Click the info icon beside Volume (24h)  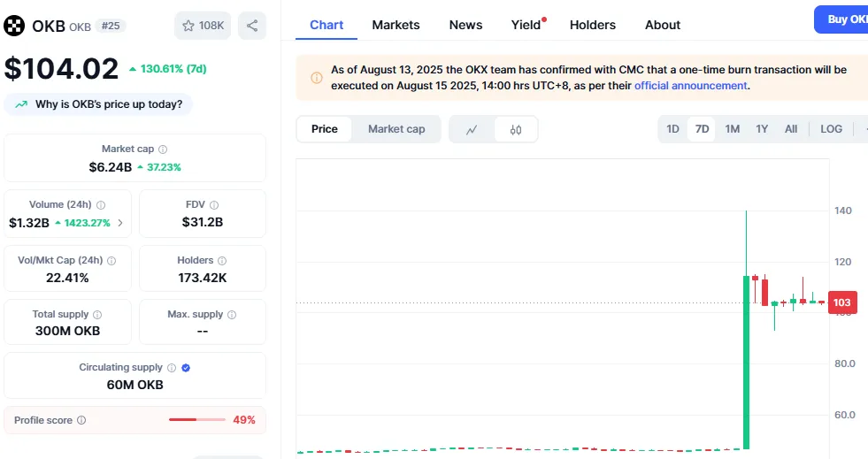101,205
